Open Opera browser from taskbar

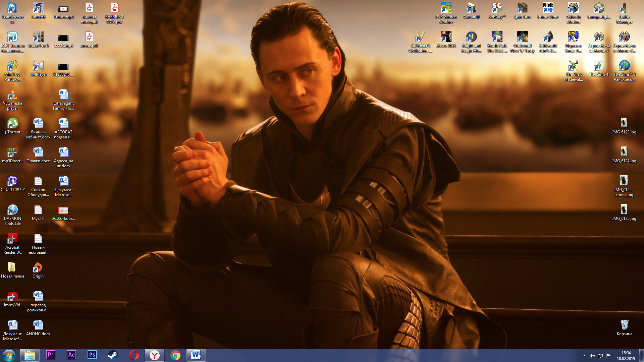(x=134, y=355)
